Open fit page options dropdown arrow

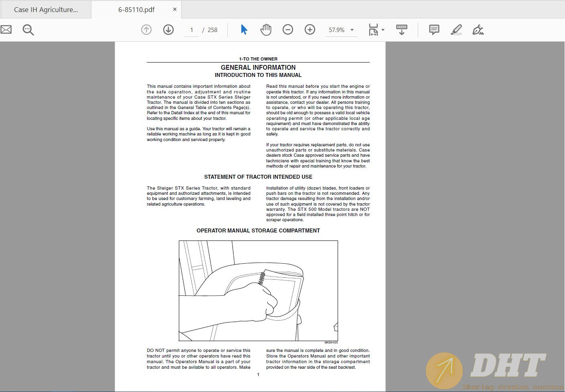(x=383, y=30)
